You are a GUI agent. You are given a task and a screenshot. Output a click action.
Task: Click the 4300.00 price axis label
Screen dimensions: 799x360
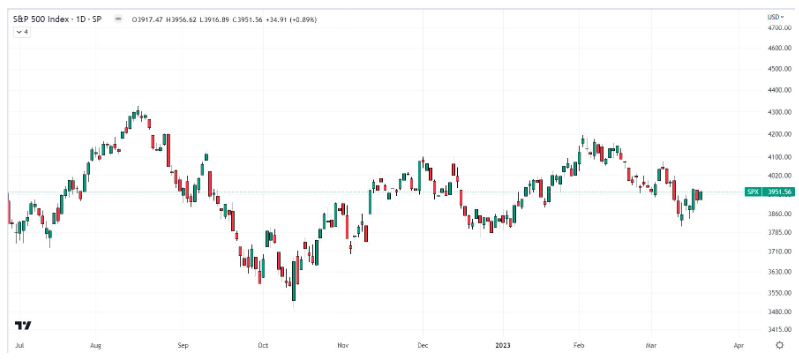780,112
